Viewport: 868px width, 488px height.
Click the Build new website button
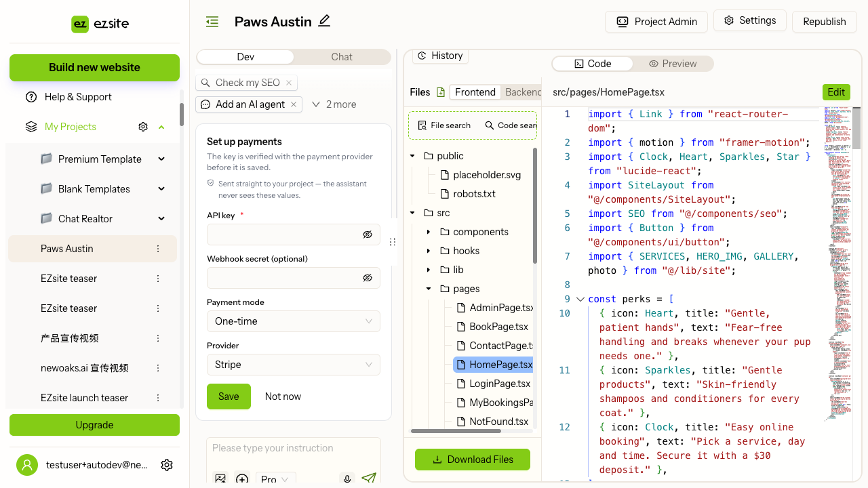(94, 68)
